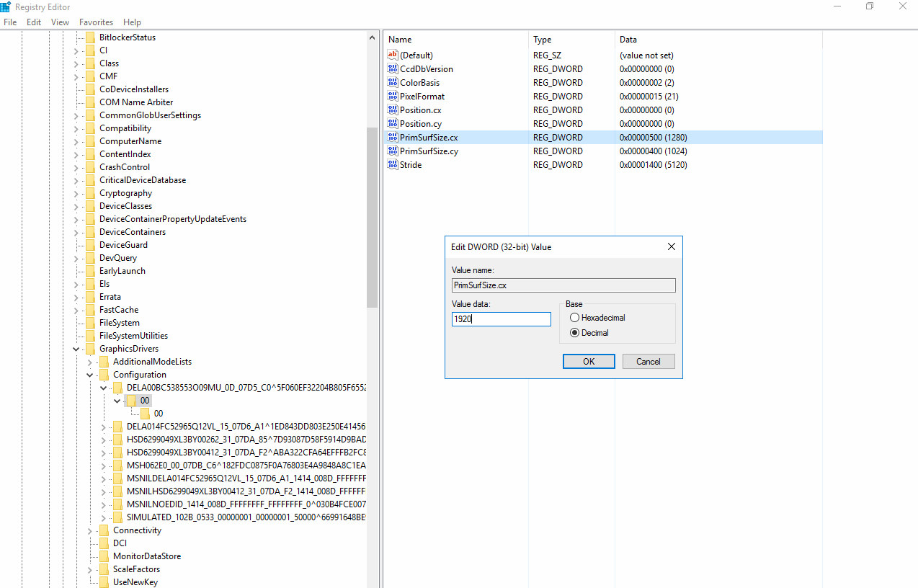918x588 pixels.
Task: Click the folder icon of EarlyLaunch
Action: click(90, 271)
